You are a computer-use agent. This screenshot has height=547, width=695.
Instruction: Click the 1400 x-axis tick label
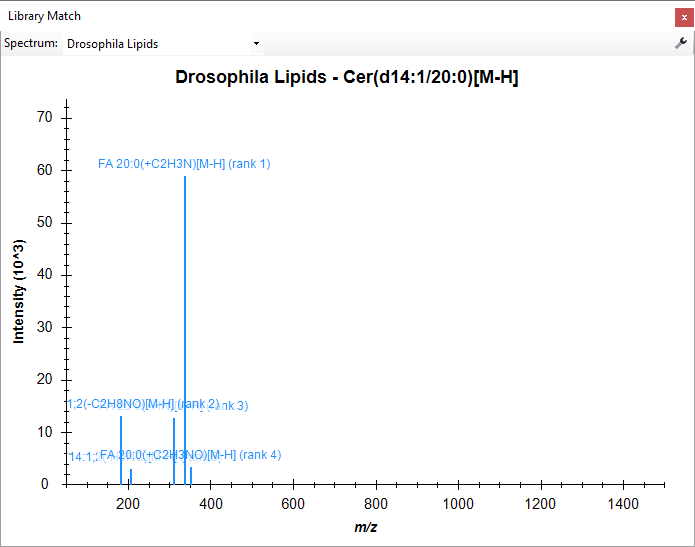(x=623, y=504)
